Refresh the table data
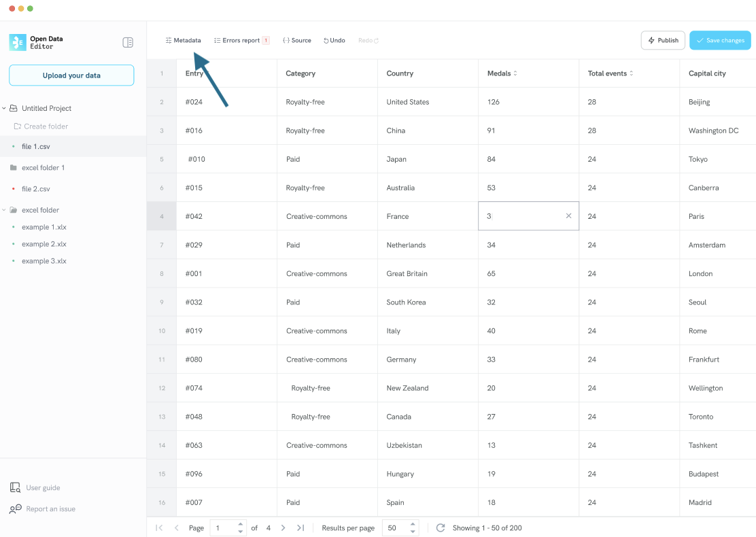Image resolution: width=756 pixels, height=537 pixels. [x=441, y=527]
